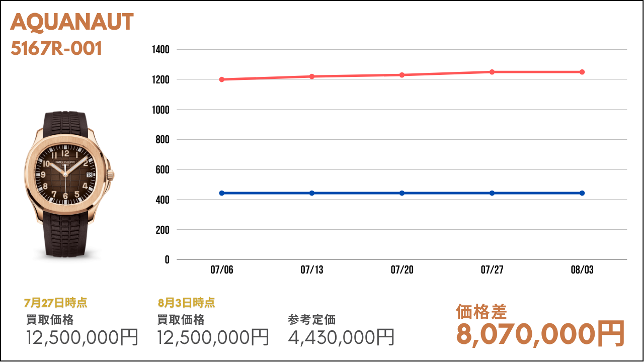Click the blue line point at 08/03
Screen dimensions: 644x362
click(x=582, y=193)
